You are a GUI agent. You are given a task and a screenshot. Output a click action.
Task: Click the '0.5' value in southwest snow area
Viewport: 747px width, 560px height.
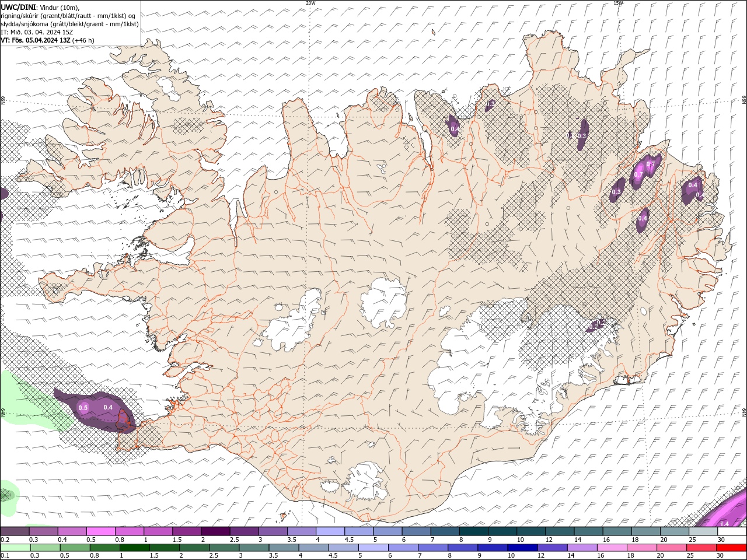83,408
